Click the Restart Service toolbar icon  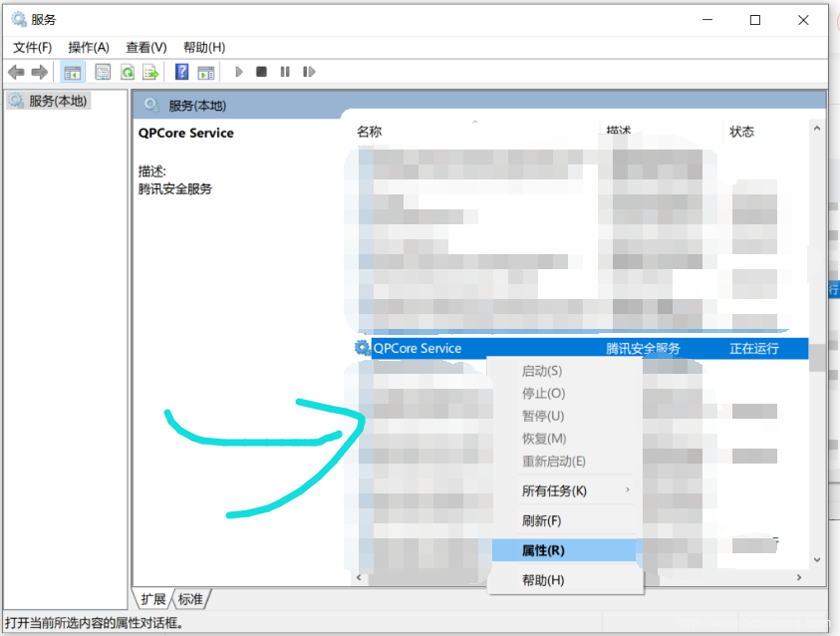pyautogui.click(x=309, y=72)
